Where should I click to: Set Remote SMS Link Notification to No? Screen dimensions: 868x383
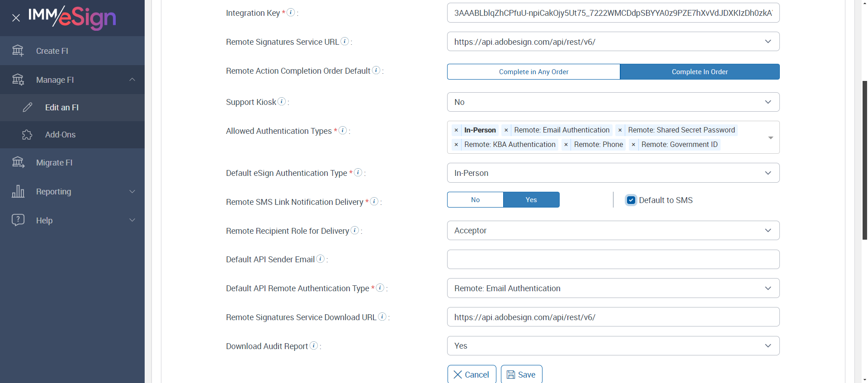[475, 199]
